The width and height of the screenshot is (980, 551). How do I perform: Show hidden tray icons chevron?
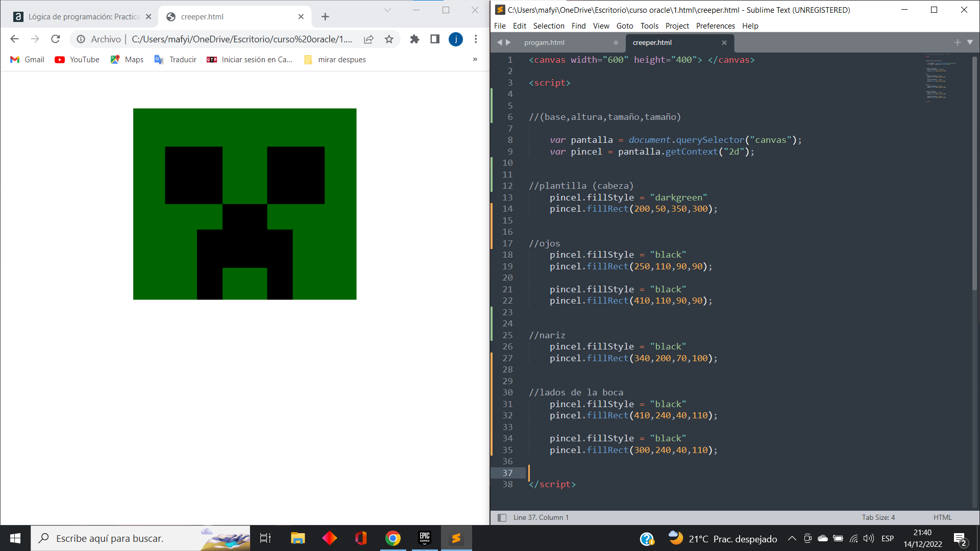pos(792,538)
